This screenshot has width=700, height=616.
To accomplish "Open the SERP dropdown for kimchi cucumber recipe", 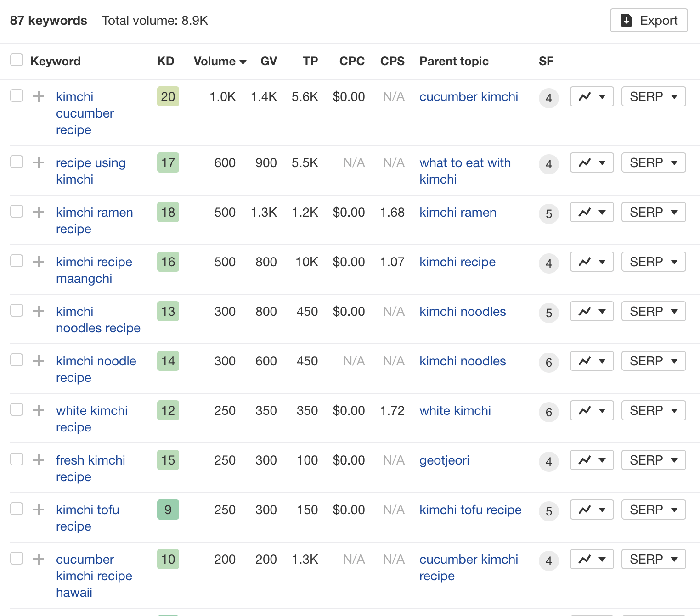I will click(x=653, y=96).
